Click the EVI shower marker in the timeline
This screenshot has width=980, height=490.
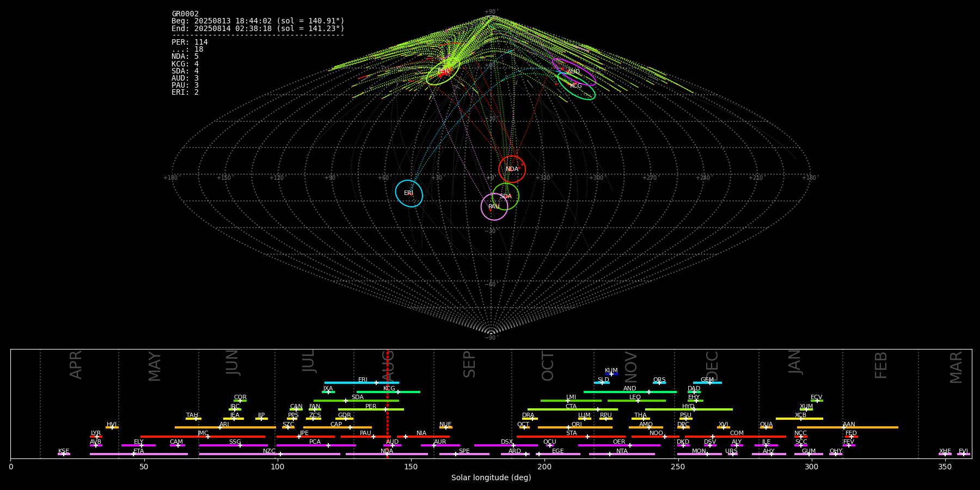click(x=964, y=454)
